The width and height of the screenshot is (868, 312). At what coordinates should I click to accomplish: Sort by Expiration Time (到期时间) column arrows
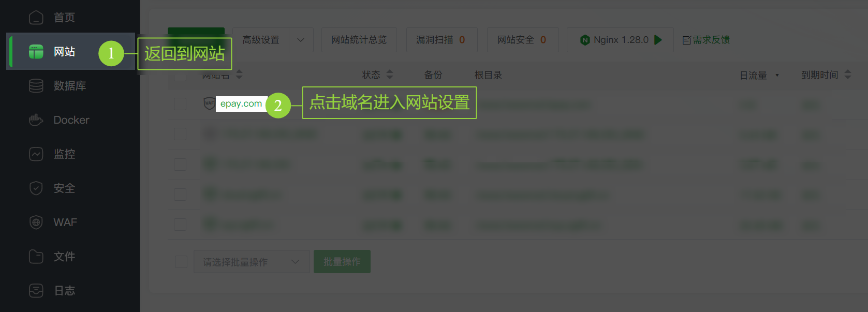pos(848,75)
